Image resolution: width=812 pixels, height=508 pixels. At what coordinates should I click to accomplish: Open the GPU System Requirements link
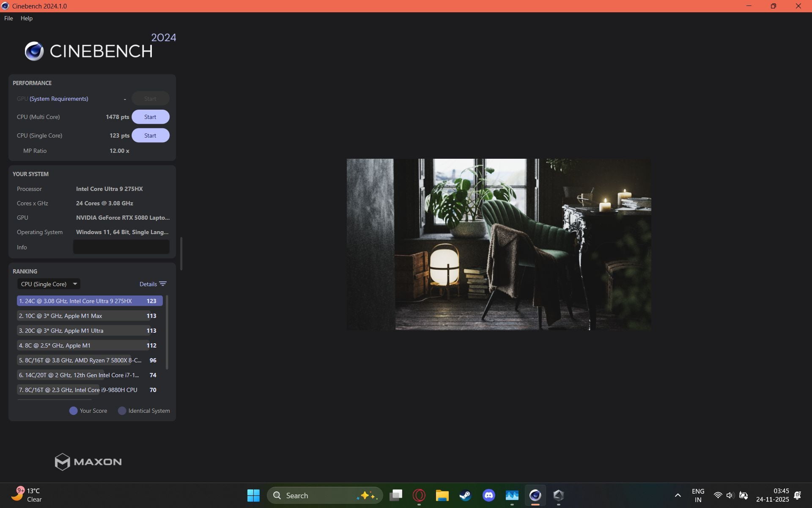59,99
